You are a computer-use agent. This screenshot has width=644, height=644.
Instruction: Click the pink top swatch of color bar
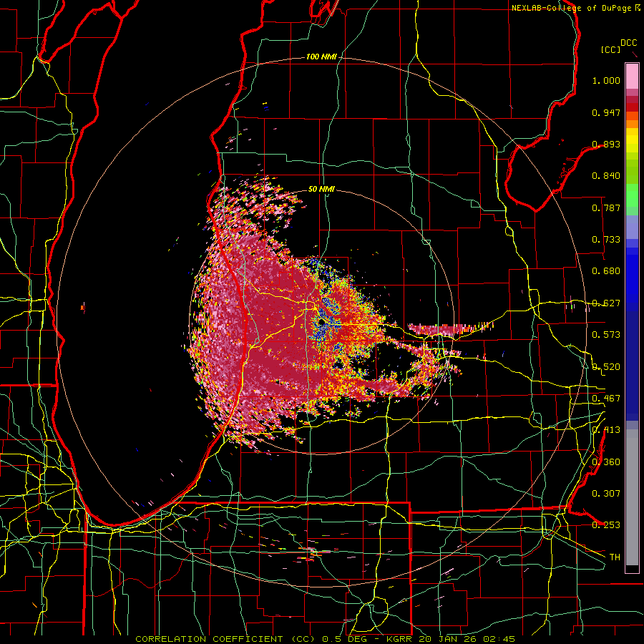point(632,77)
